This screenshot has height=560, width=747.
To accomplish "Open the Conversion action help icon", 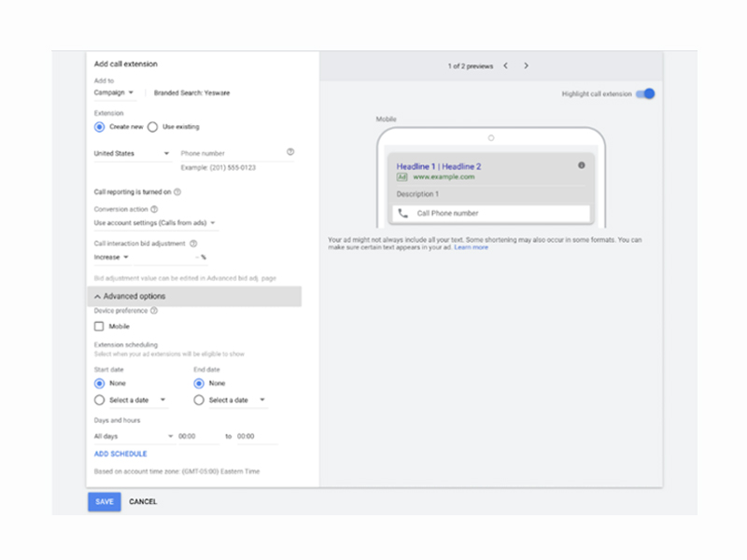I will pyautogui.click(x=154, y=210).
